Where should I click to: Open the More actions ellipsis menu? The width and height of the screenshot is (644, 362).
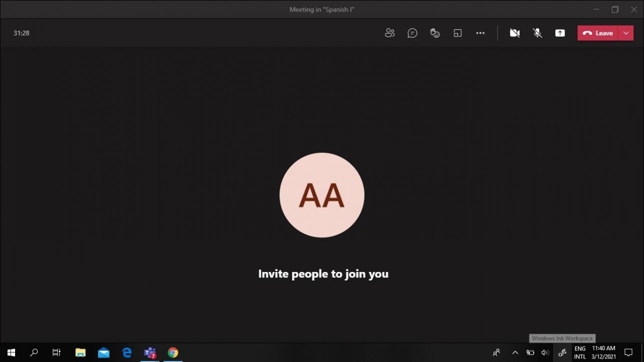coord(480,33)
